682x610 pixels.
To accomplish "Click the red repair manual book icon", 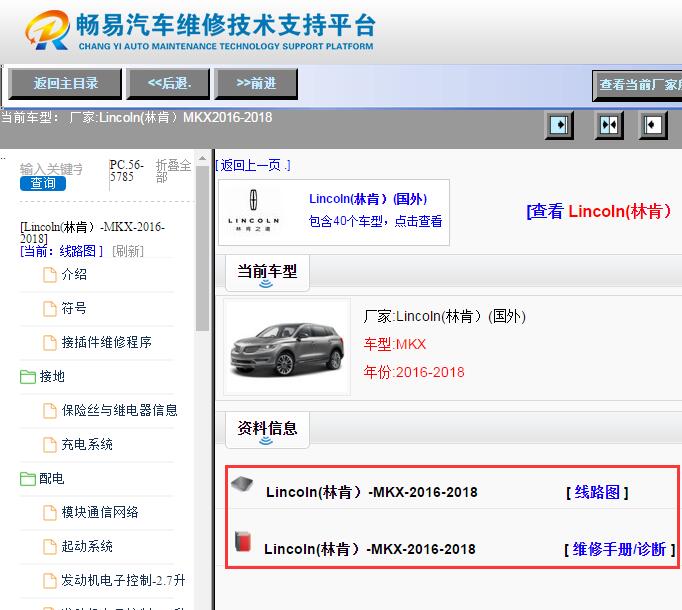I will (x=243, y=542).
